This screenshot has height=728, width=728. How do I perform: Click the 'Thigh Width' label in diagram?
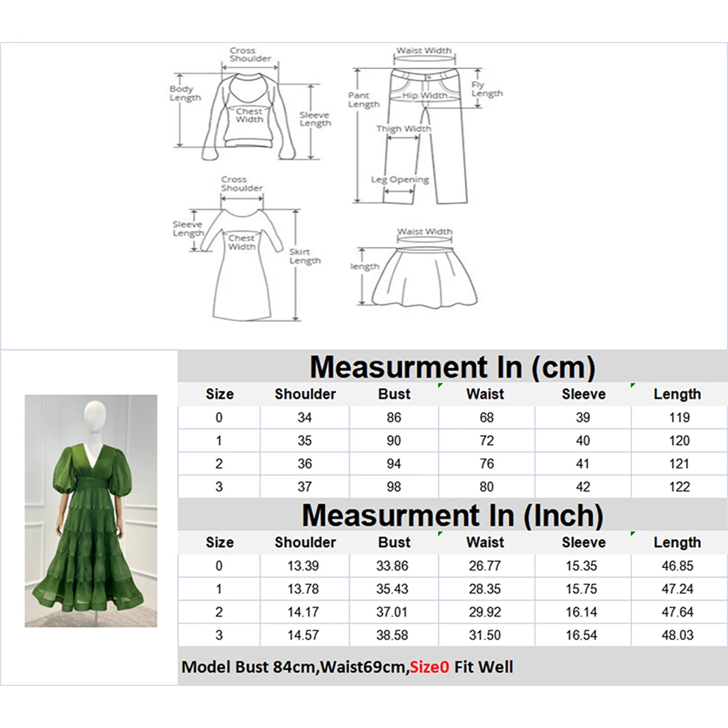403,129
